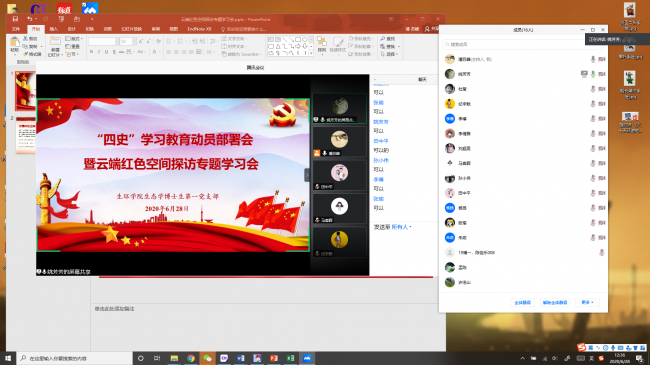Screen dimensions: 650x365
Task: Click the host's microphone icon in member list
Action: click(593, 59)
